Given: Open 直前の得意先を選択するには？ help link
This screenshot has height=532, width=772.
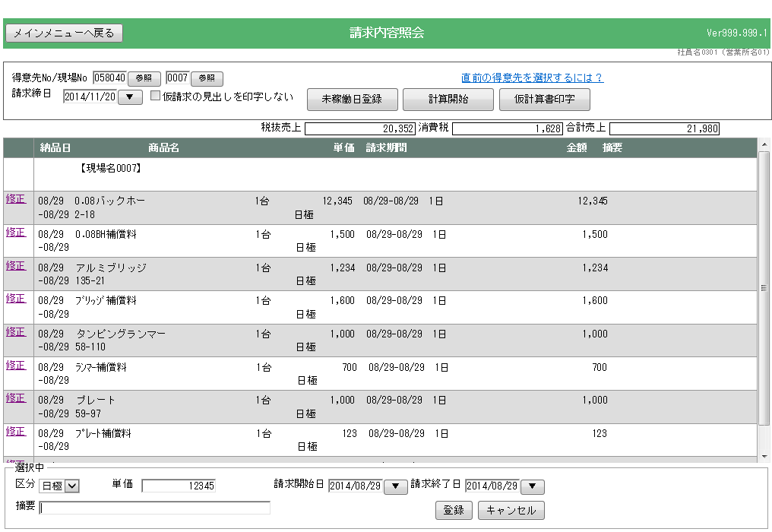Looking at the screenshot, I should (532, 78).
